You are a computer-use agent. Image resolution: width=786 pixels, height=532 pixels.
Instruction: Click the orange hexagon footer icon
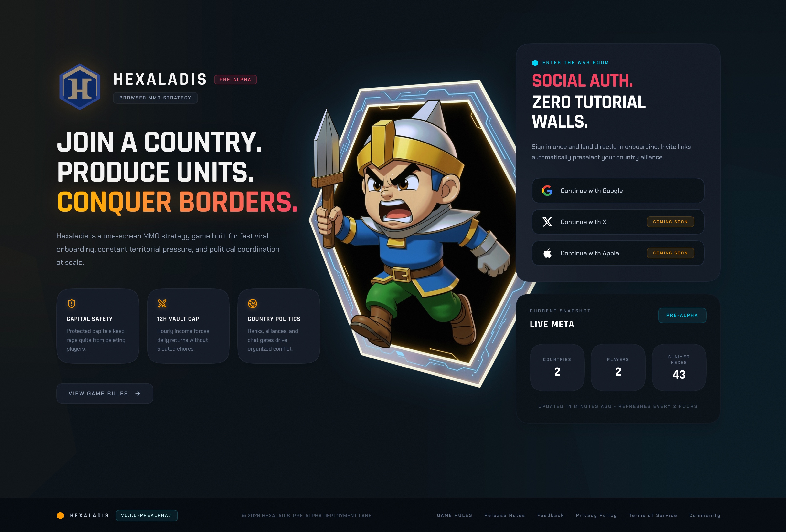[x=60, y=515]
